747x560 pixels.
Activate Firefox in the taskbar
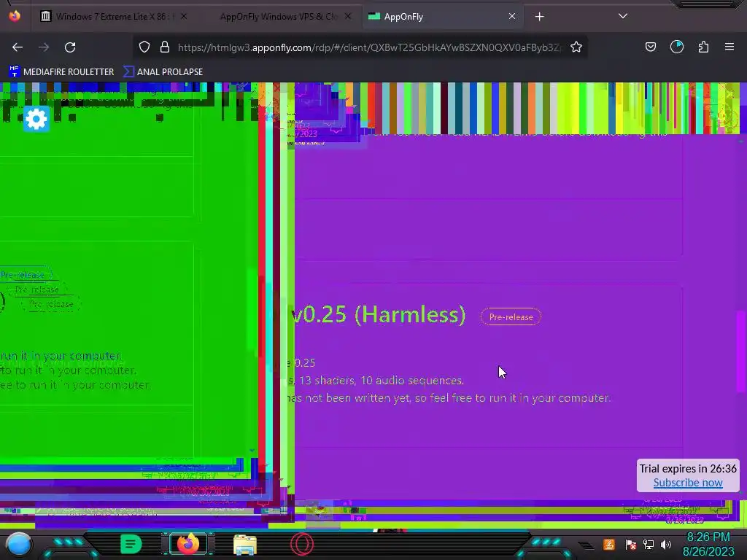click(x=188, y=544)
